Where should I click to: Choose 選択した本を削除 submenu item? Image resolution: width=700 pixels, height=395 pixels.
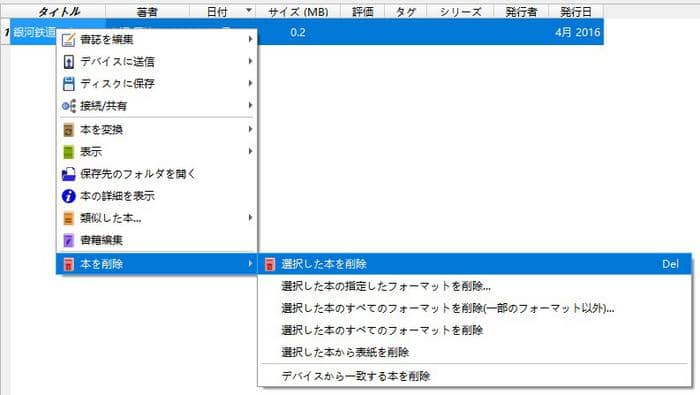[x=475, y=264]
